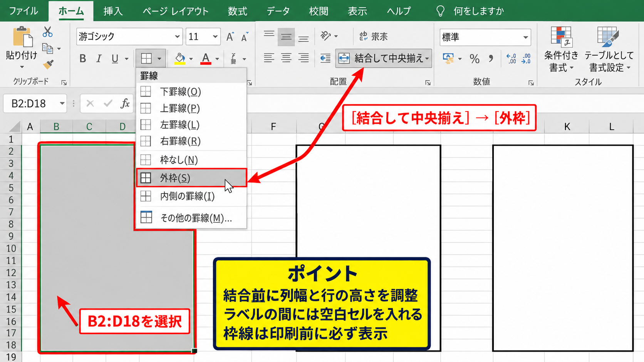Switch to the 挿入 tab

pyautogui.click(x=113, y=11)
